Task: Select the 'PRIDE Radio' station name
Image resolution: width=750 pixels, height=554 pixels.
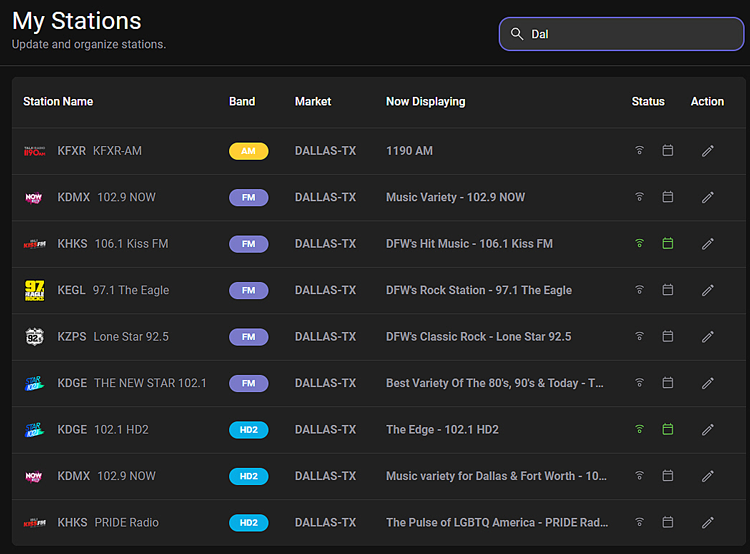Action: point(127,522)
